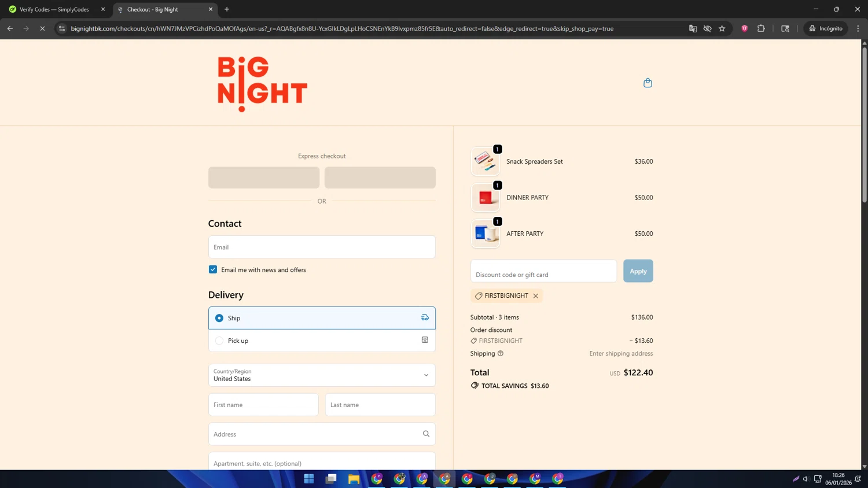The height and width of the screenshot is (488, 868).
Task: Click the AFTER PARTY product thumbnail
Action: pyautogui.click(x=485, y=234)
